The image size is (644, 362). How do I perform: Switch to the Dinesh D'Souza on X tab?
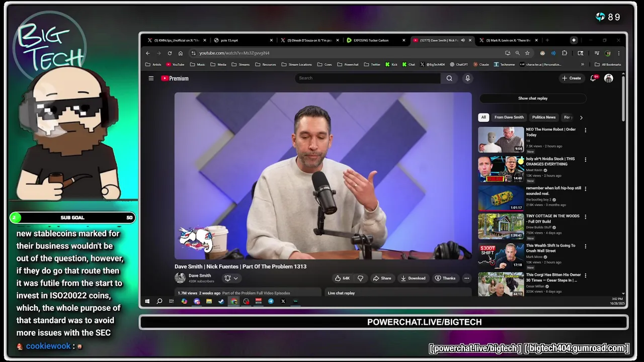pyautogui.click(x=309, y=40)
